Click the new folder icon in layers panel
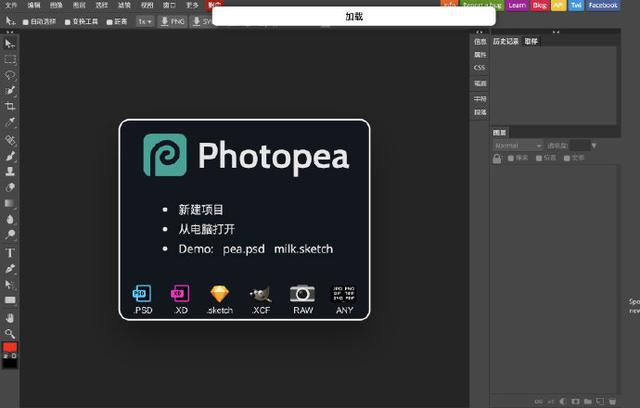This screenshot has width=640, height=408. click(588, 401)
